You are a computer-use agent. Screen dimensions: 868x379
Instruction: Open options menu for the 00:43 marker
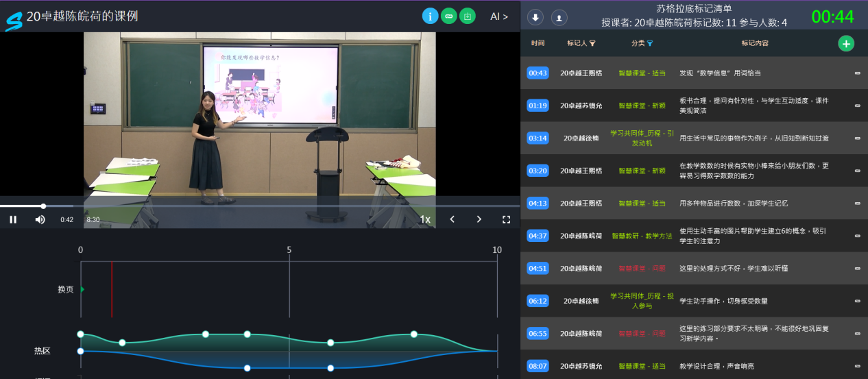[x=857, y=73]
